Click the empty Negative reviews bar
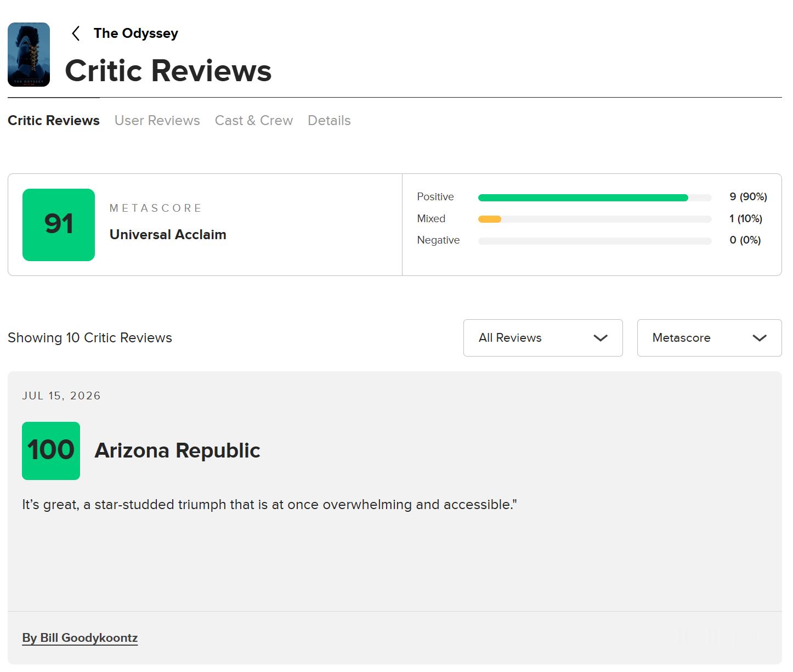The image size is (793, 672). coord(594,241)
